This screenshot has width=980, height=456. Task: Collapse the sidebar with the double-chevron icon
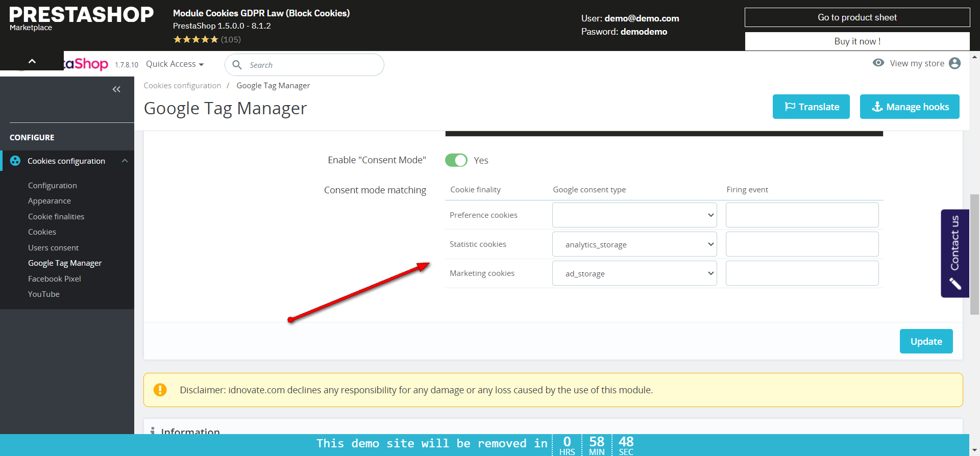[116, 89]
